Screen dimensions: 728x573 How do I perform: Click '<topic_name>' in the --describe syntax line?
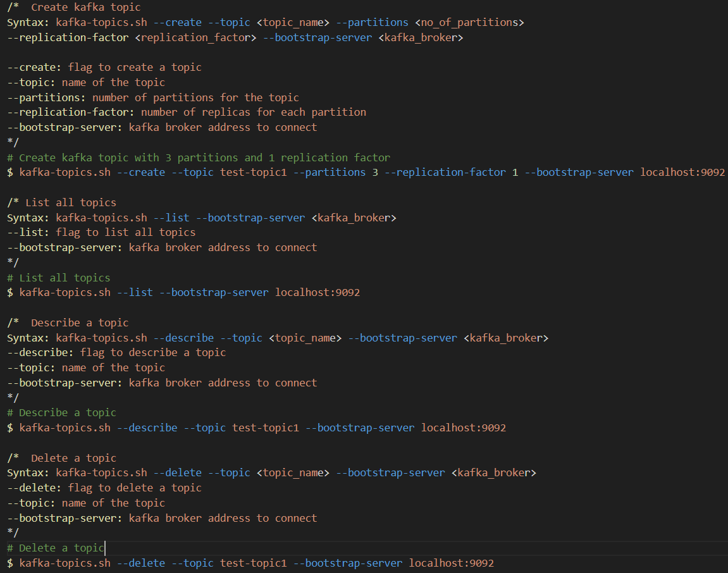click(305, 338)
